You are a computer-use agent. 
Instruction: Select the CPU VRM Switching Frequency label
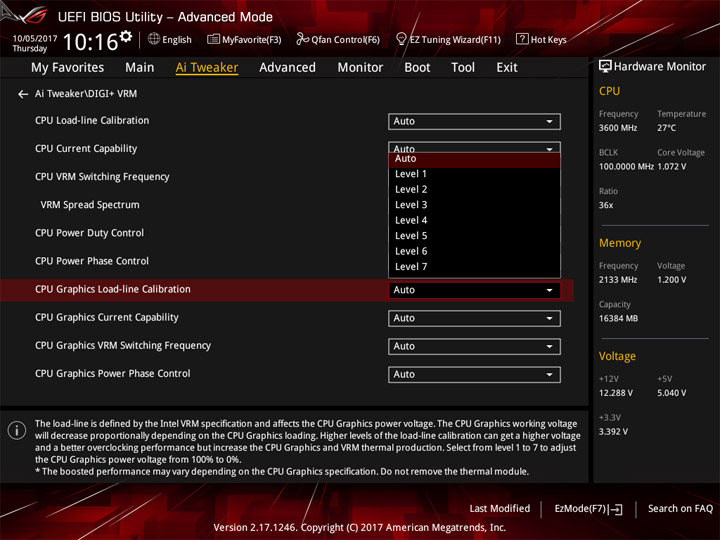(102, 177)
